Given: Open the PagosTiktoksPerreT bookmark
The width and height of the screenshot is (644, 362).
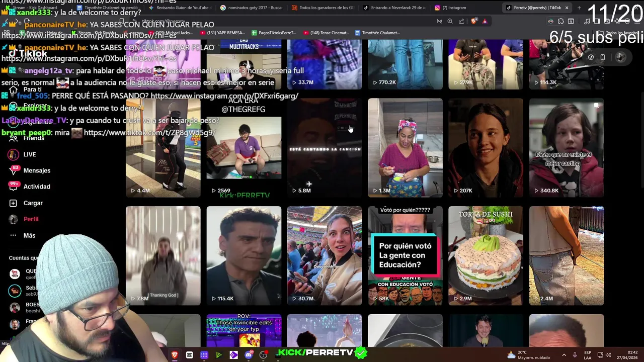Looking at the screenshot, I should (274, 33).
